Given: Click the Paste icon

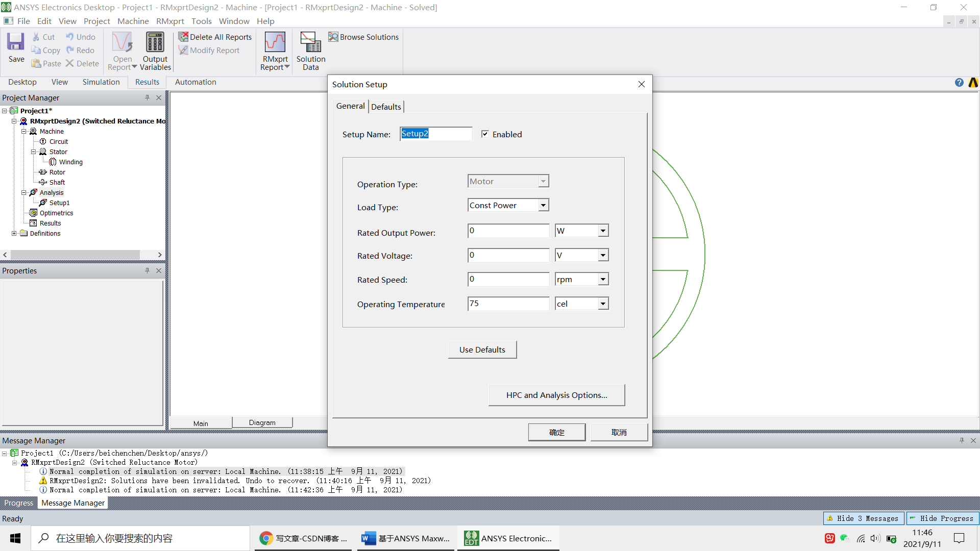Looking at the screenshot, I should tap(45, 63).
